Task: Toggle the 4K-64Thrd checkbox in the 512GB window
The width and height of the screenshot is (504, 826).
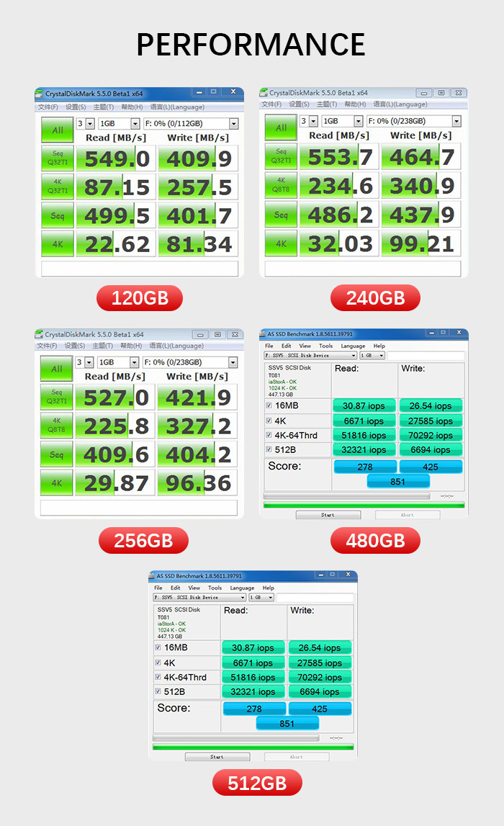Action: pyautogui.click(x=158, y=677)
